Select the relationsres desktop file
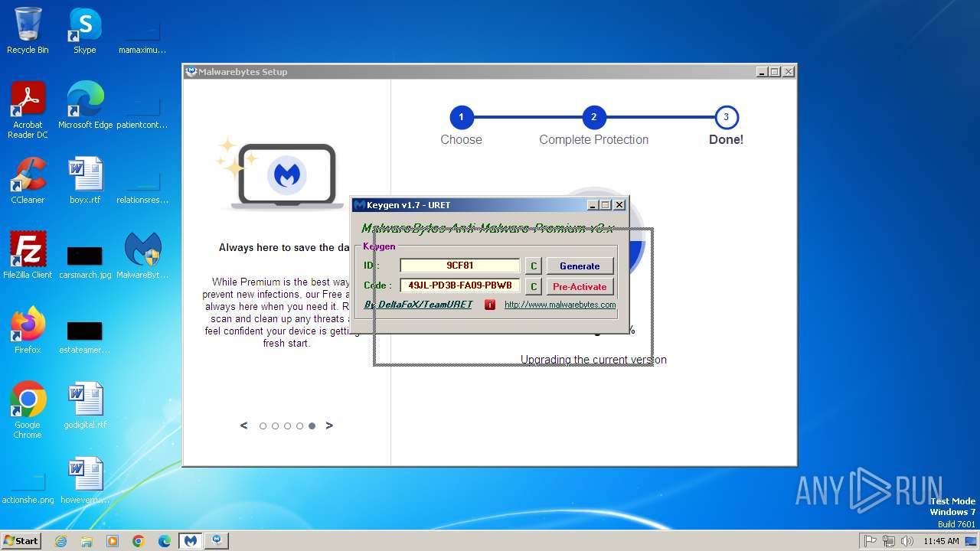Screen dimensions: 980x551 [x=142, y=185]
